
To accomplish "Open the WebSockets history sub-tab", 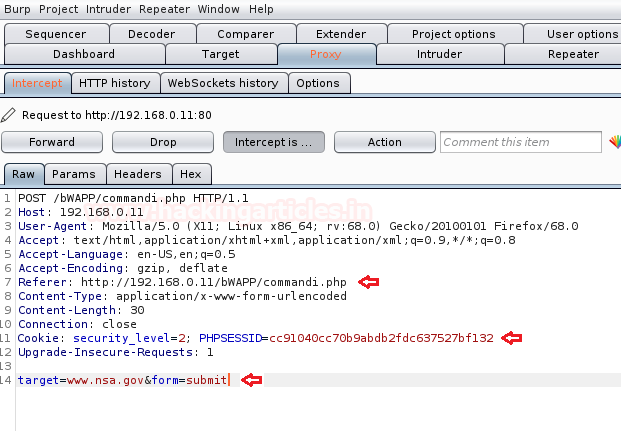I will coord(224,83).
